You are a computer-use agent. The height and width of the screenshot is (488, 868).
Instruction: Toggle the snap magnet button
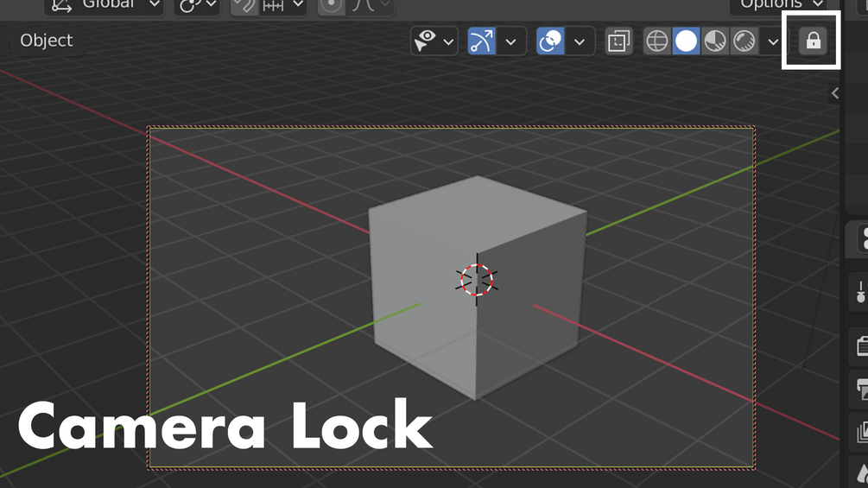[244, 5]
